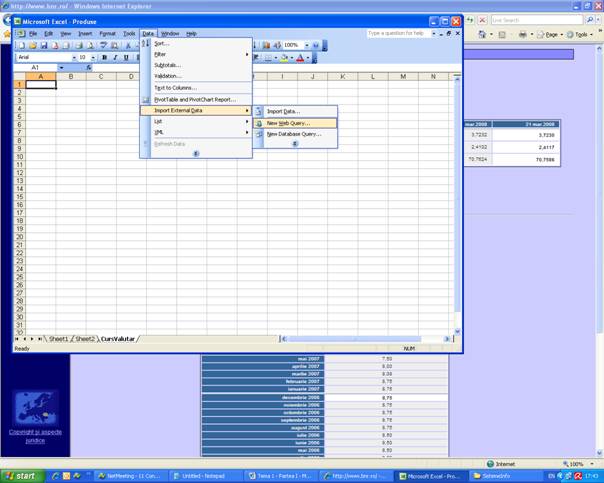604x483 pixels.
Task: Open the Tools menu in Excel
Action: [x=129, y=34]
